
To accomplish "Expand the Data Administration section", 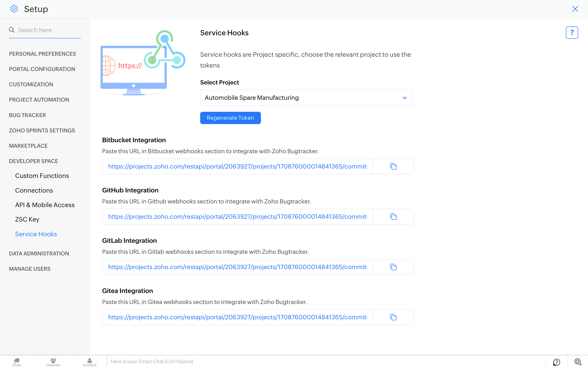I will pyautogui.click(x=39, y=253).
